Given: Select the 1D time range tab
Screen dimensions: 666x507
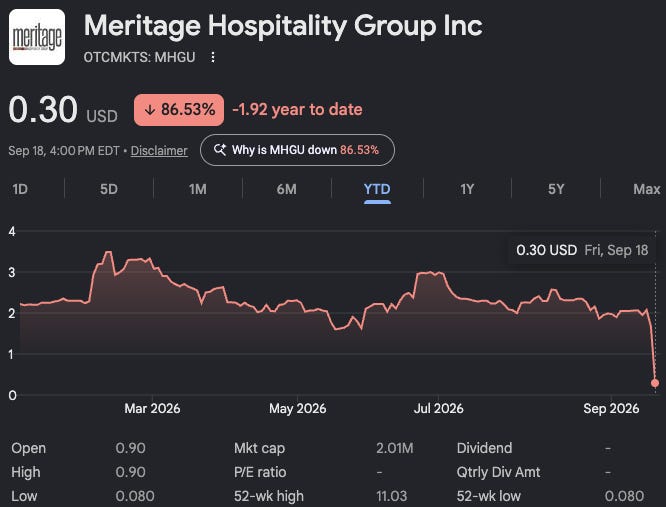Looking at the screenshot, I should click(20, 189).
